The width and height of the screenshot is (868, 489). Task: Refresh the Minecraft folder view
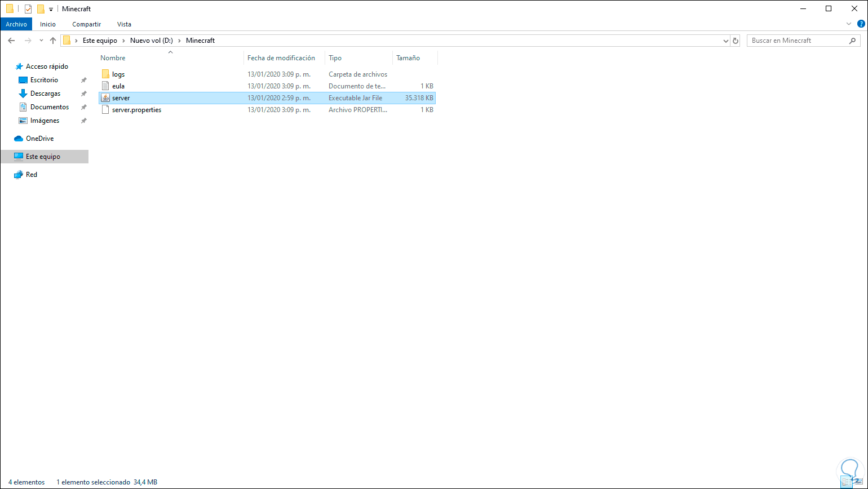pos(735,41)
